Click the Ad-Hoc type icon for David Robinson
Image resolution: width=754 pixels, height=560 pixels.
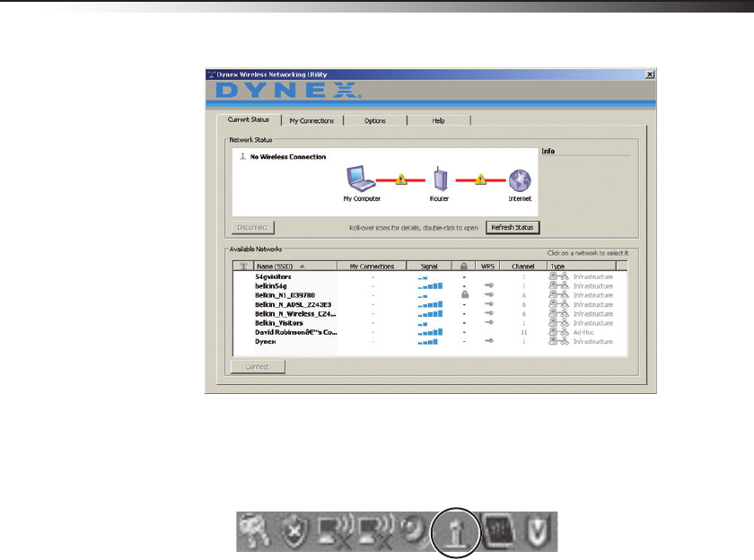(x=558, y=332)
